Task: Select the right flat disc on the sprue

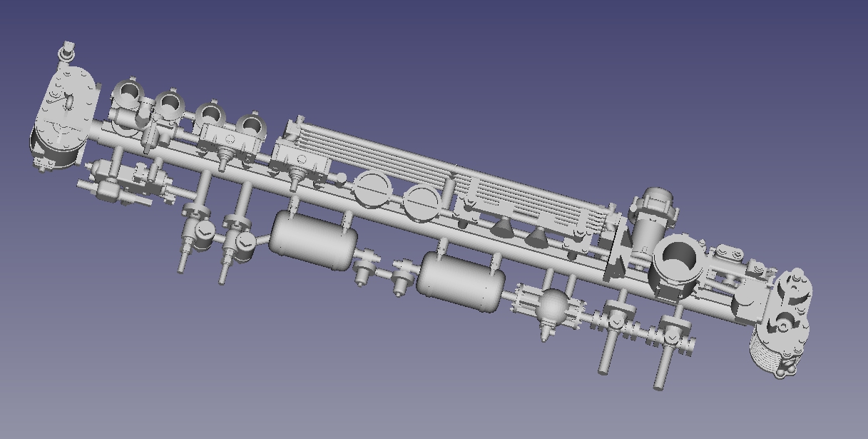Action: pyautogui.click(x=420, y=203)
